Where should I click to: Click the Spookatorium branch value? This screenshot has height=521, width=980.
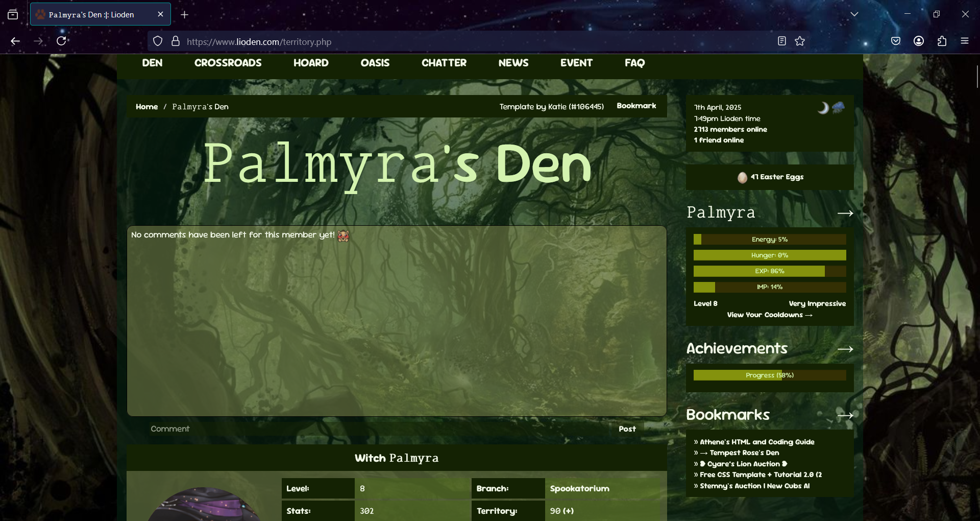(580, 488)
